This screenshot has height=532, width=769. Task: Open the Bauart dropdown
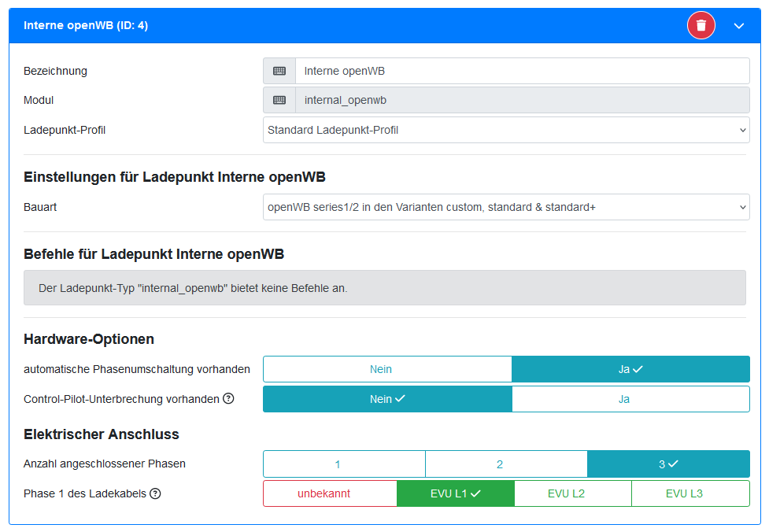pos(506,207)
